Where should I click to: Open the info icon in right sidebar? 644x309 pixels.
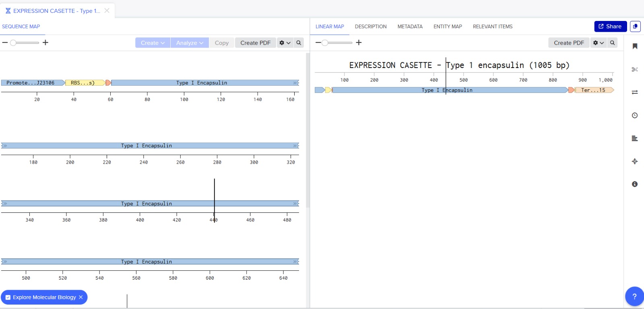point(635,184)
